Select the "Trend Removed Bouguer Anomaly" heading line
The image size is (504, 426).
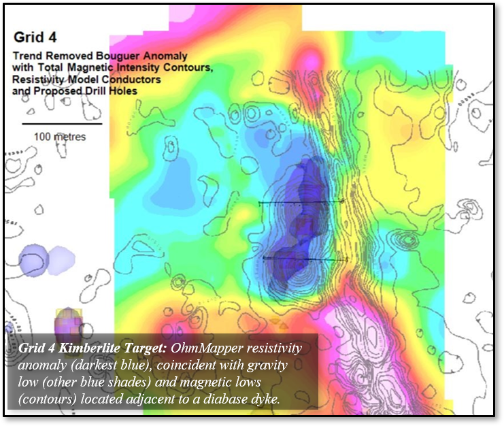point(100,56)
